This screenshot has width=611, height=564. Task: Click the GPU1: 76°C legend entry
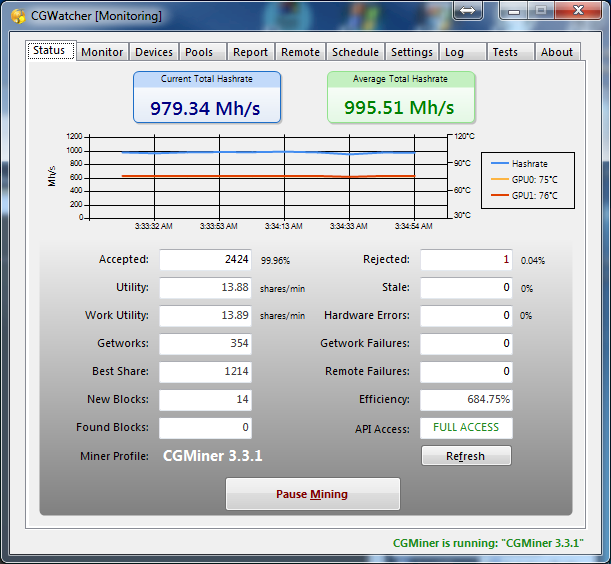(x=524, y=195)
